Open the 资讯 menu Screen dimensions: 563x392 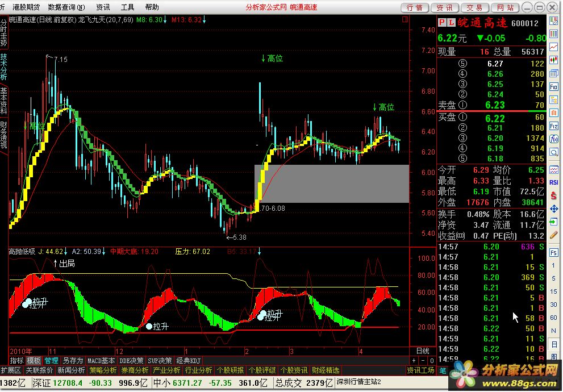103,7
